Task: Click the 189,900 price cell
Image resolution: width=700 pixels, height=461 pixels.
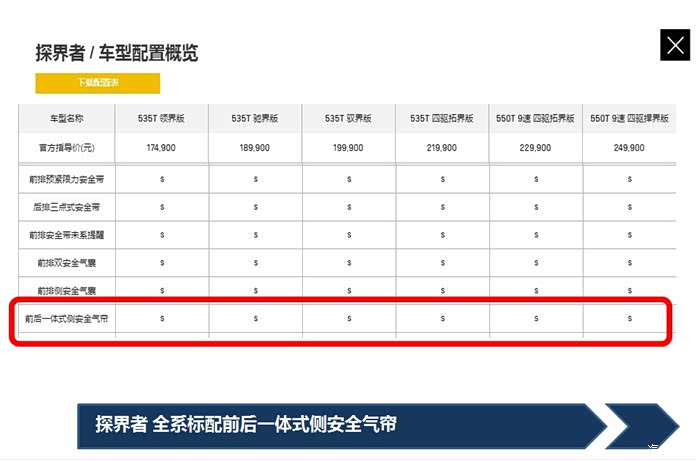Action: pyautogui.click(x=254, y=148)
